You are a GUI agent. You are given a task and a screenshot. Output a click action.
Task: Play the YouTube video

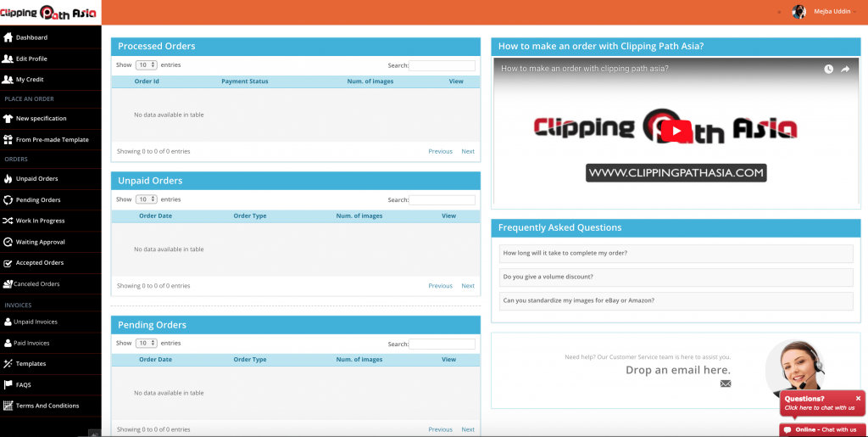pos(676,132)
